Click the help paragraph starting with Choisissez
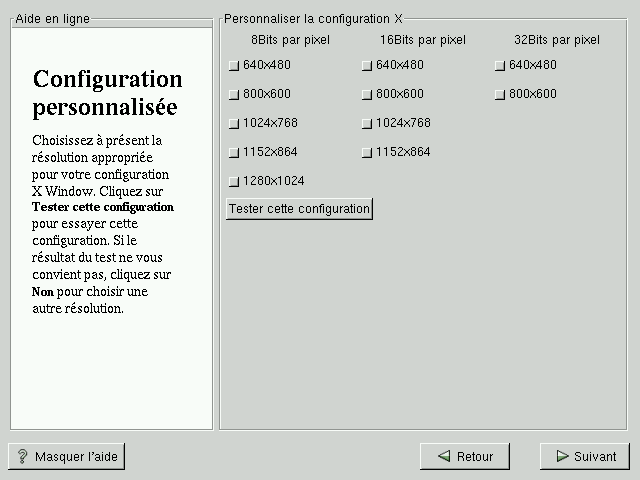The width and height of the screenshot is (640, 480). (104, 224)
